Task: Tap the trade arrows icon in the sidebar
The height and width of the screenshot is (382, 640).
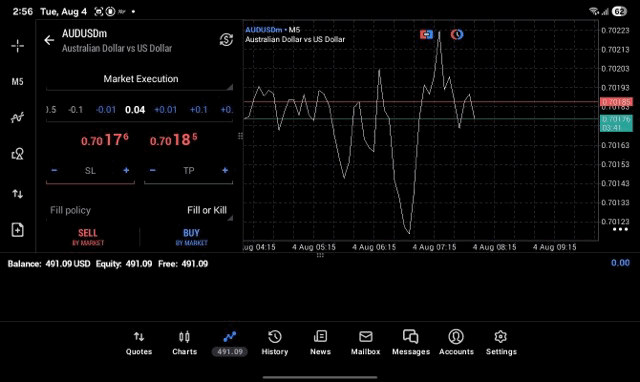Action: 18,194
